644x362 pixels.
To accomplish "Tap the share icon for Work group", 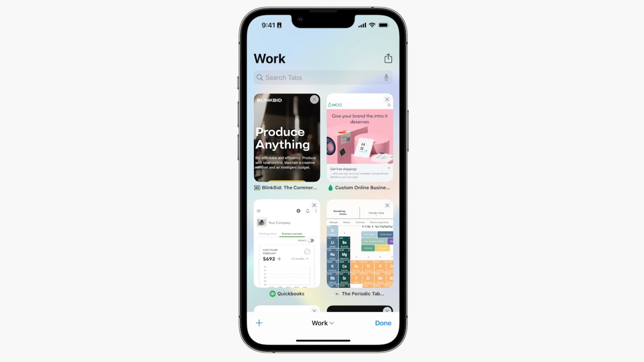I will coord(388,58).
